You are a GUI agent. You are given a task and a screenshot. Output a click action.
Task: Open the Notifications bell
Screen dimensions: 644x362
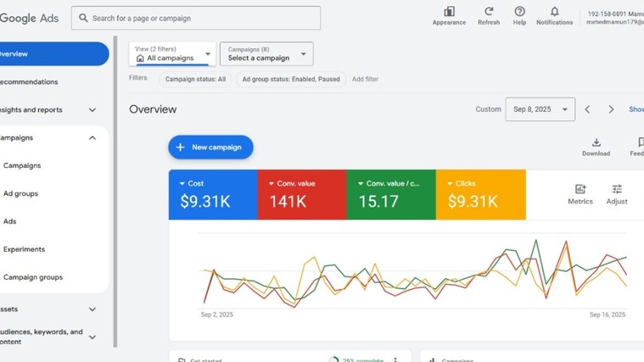pyautogui.click(x=554, y=12)
